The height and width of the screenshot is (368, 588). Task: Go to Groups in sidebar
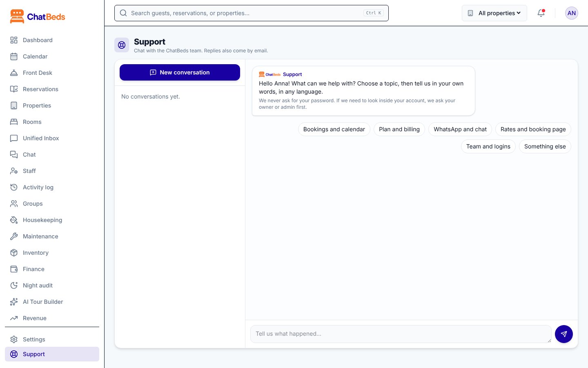click(52, 204)
